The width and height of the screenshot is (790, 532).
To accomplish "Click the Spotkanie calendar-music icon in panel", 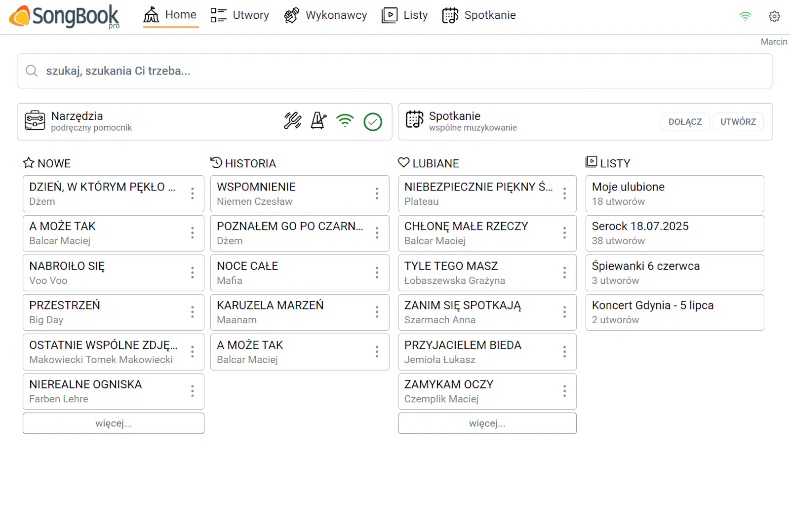I will (x=415, y=120).
